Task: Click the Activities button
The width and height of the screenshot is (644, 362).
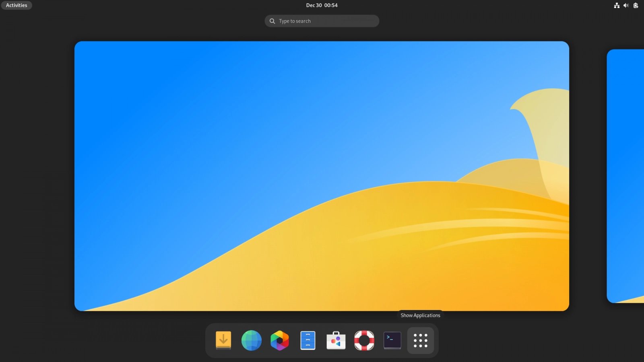Action: 17,5
